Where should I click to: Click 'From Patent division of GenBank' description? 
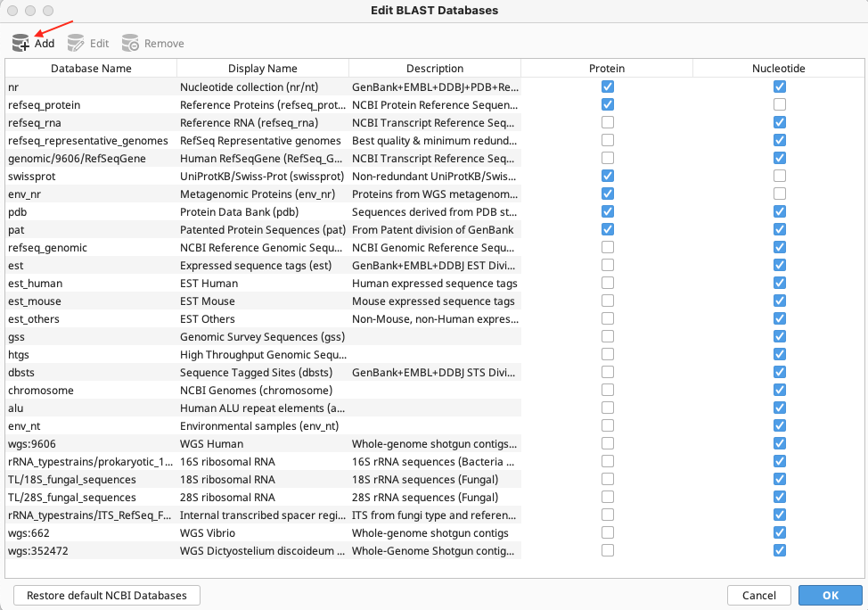coord(433,229)
